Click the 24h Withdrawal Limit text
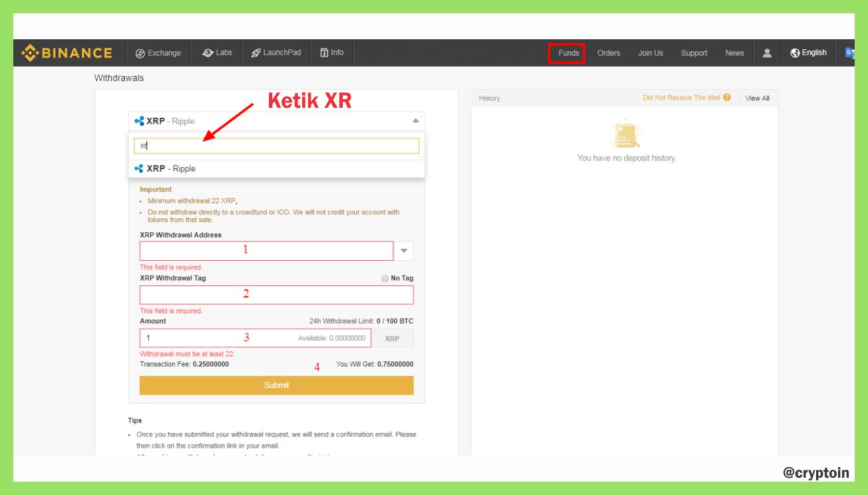The height and width of the screenshot is (495, 868). 361,321
